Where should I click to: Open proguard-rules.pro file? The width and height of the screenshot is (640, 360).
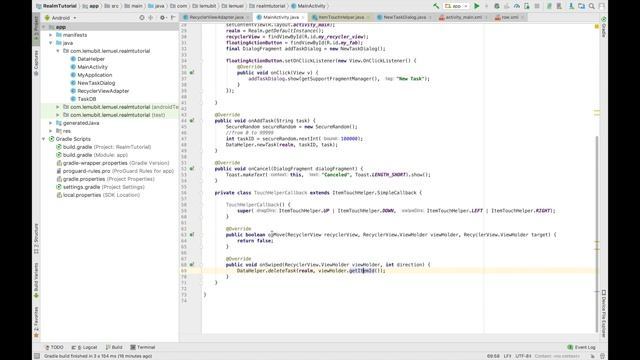coord(118,171)
